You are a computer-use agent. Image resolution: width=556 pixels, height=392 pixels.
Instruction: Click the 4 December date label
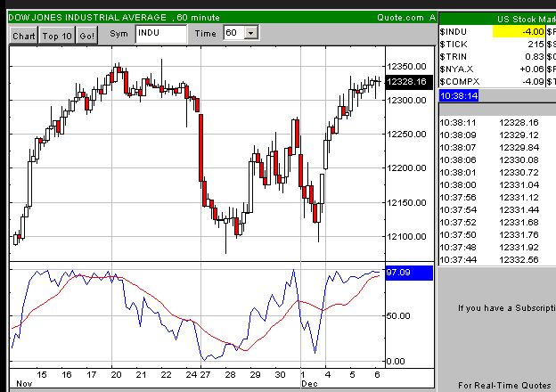coord(327,375)
